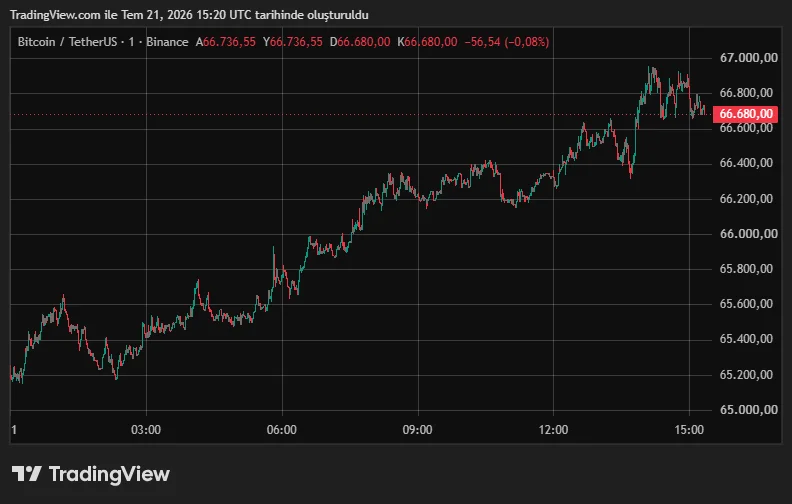This screenshot has height=504, width=792.
Task: Click the 65.000,00 price axis label
Action: click(749, 410)
